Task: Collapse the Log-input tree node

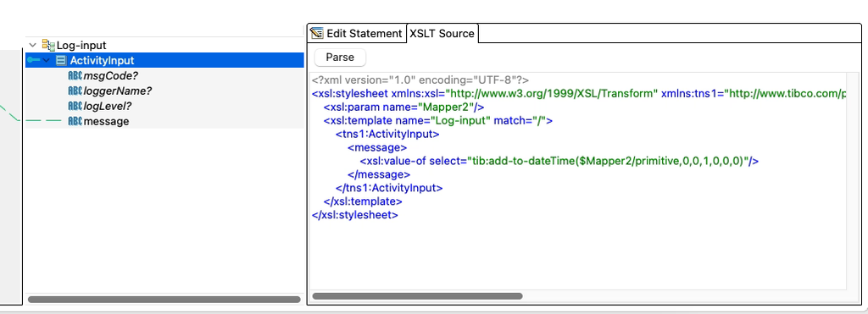Action: click(x=33, y=46)
